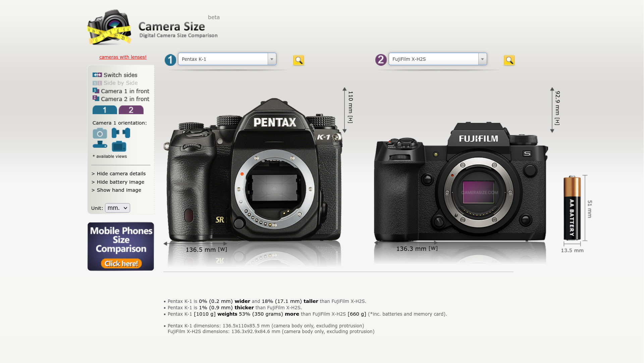Image resolution: width=644 pixels, height=363 pixels.
Task: Click the 18% taller comparison line
Action: (267, 301)
